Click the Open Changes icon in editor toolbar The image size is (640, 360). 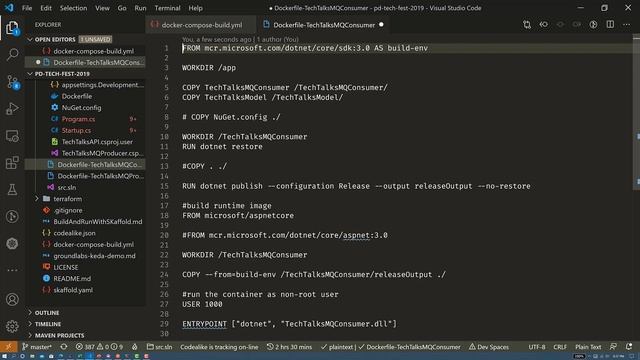click(x=527, y=25)
